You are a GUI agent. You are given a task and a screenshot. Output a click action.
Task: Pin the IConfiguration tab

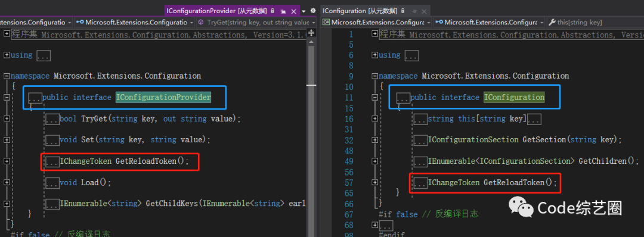414,11
